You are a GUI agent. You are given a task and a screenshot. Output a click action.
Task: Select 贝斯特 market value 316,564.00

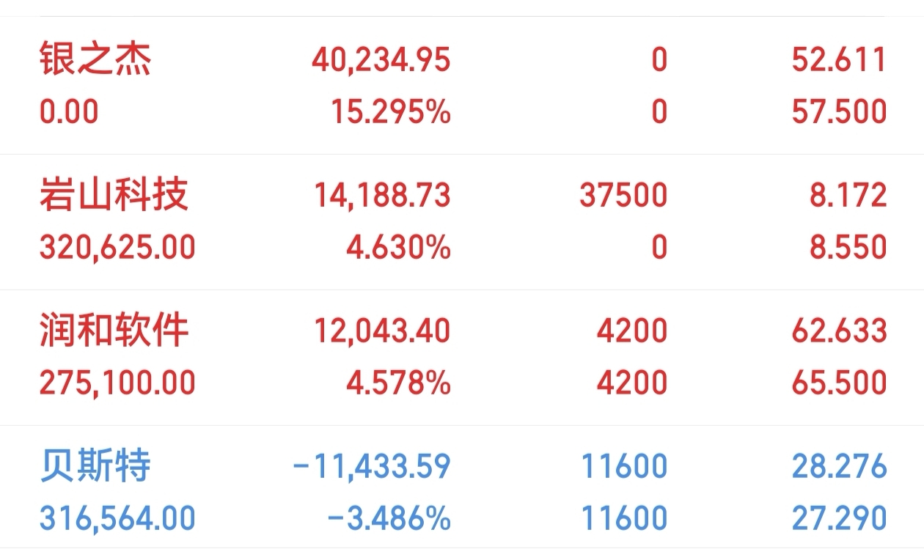click(x=117, y=519)
